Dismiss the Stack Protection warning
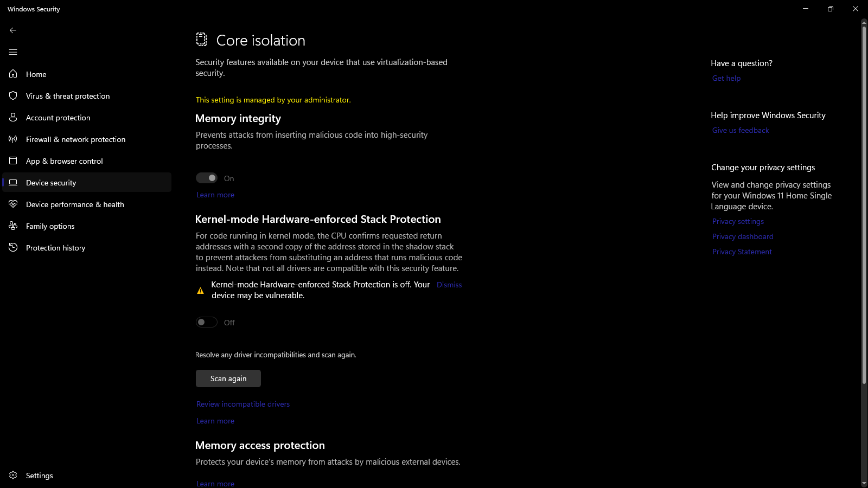 click(x=449, y=285)
